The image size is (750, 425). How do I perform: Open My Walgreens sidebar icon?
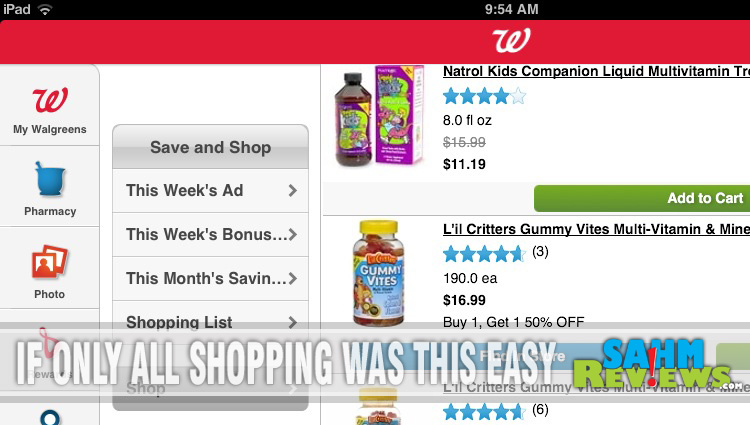point(50,100)
